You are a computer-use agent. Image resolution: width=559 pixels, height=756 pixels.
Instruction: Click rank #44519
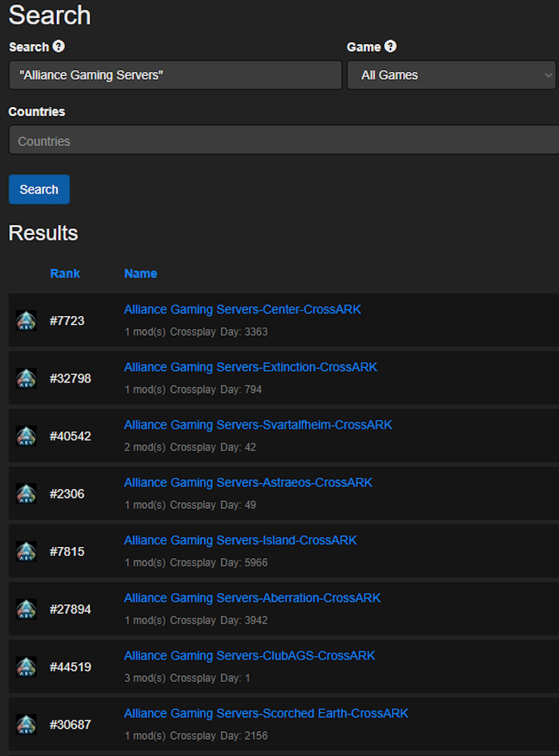pos(71,666)
